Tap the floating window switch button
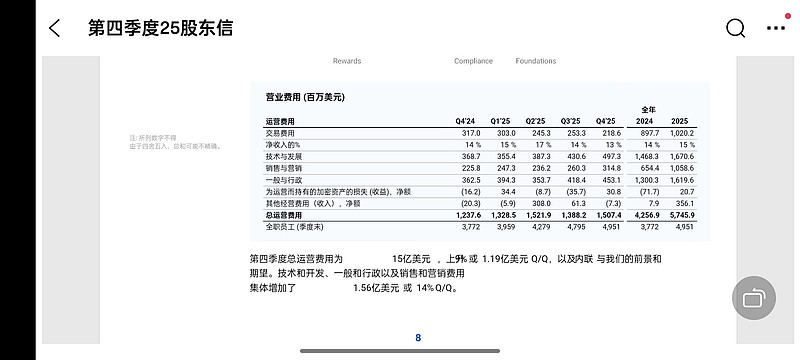Viewport: 800px width, 360px height. [754, 298]
